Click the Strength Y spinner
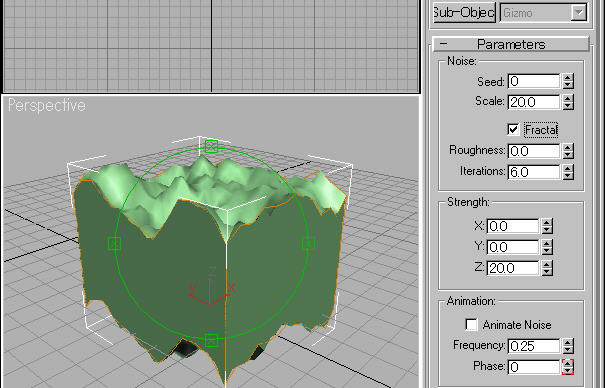Viewport: 605px width, 388px height. (x=547, y=247)
